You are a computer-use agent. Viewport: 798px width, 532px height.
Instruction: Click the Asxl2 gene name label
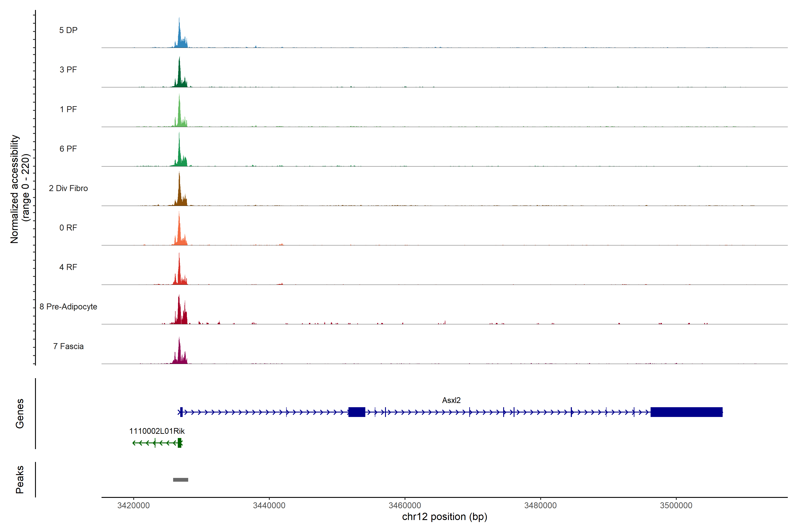[451, 400]
